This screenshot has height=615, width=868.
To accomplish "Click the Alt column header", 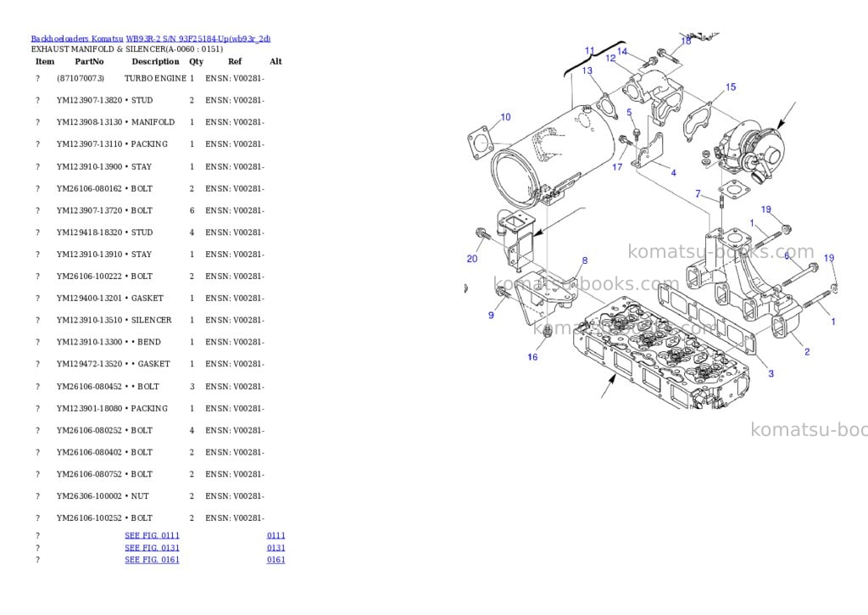I will click(275, 61).
